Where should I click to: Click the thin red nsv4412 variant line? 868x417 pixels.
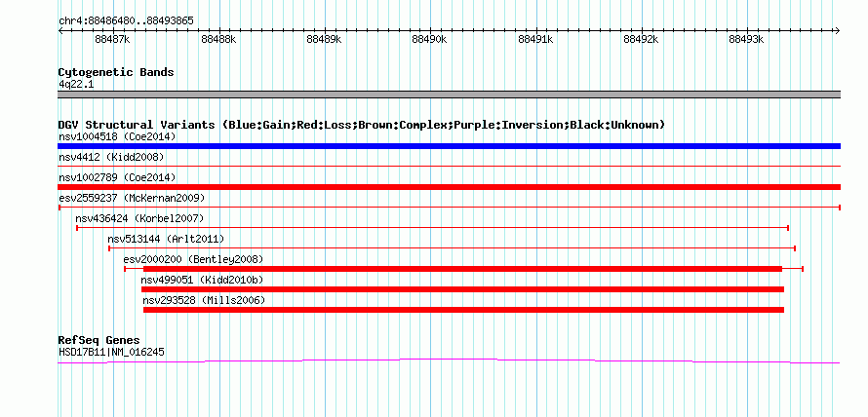pyautogui.click(x=449, y=166)
